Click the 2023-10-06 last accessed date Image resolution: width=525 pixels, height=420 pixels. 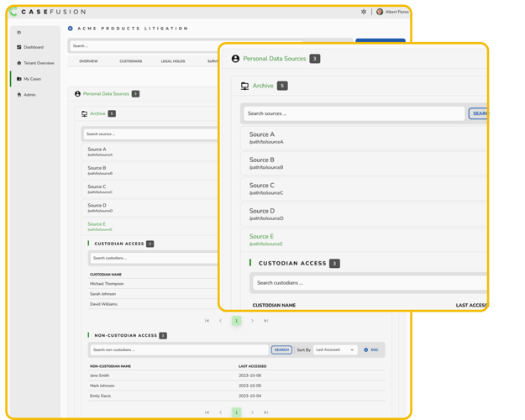pos(249,375)
